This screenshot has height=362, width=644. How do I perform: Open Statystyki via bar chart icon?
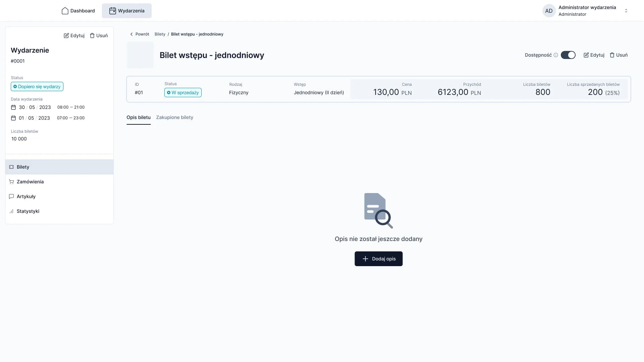[11, 211]
